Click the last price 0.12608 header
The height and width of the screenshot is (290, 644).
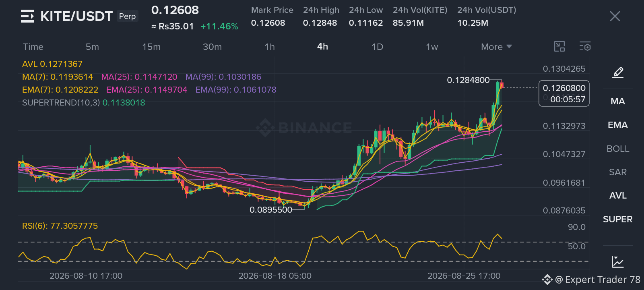click(x=175, y=10)
